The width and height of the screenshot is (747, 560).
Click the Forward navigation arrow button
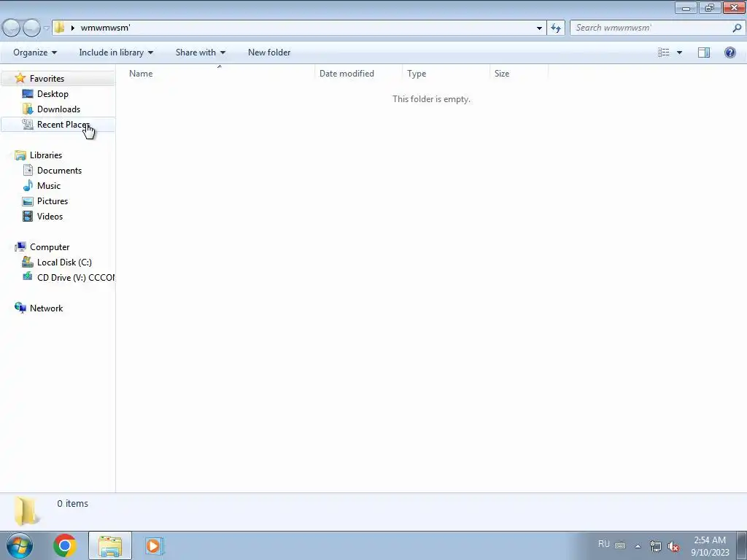coord(31,28)
